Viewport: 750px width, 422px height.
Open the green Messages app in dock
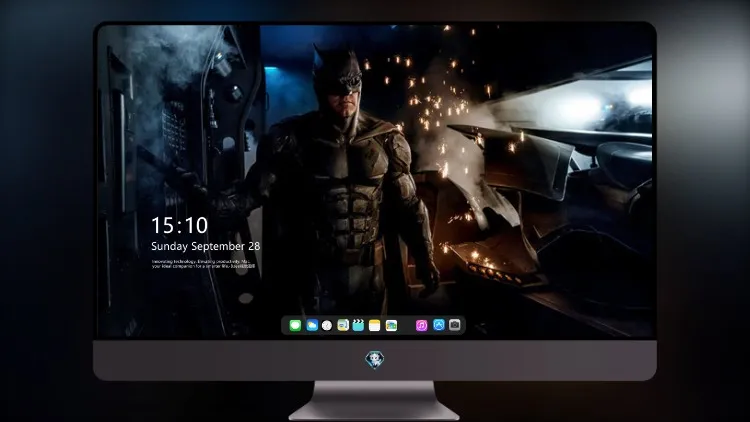295,325
